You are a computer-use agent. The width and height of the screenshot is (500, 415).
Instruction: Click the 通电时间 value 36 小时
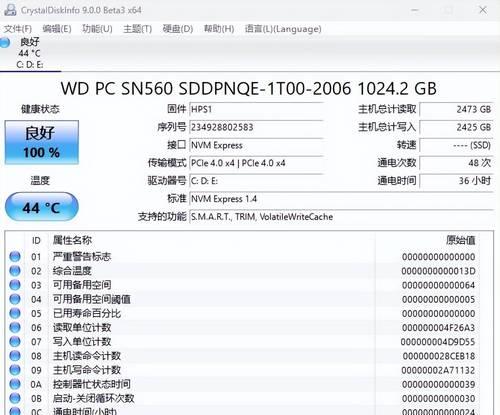coord(456,181)
